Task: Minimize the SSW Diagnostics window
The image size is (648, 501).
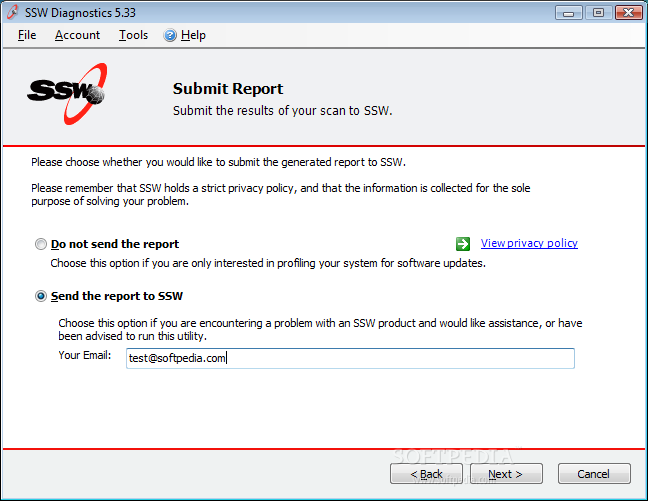Action: (569, 13)
